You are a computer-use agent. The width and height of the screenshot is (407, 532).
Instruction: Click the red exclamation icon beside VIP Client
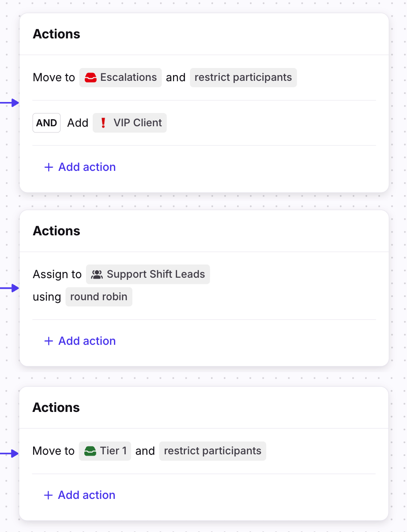tap(103, 123)
